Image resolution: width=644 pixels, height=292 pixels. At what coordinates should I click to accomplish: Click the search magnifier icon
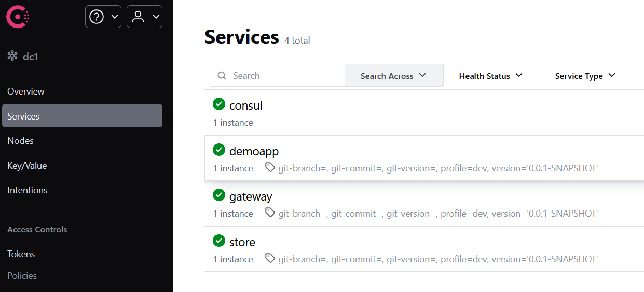[x=222, y=76]
